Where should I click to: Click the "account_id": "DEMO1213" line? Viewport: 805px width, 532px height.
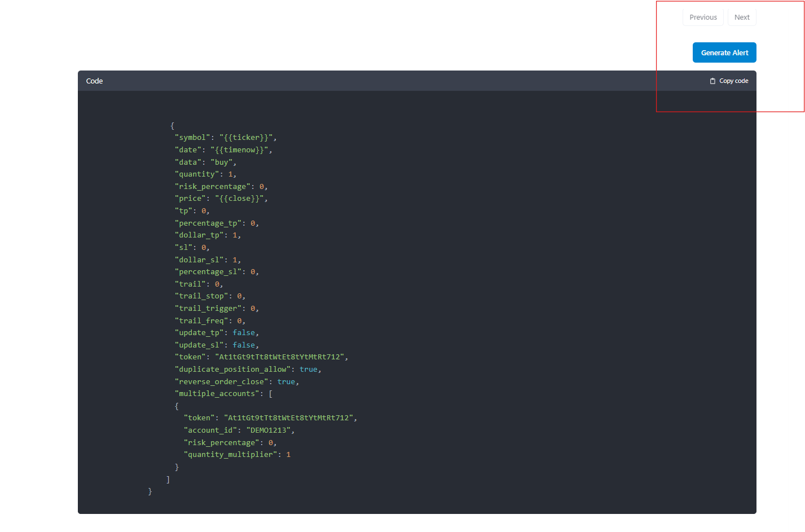pyautogui.click(x=239, y=430)
